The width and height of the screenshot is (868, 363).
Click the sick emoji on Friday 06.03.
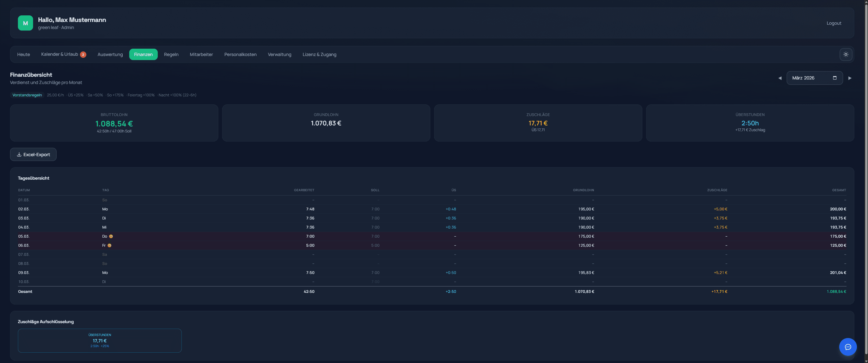point(109,245)
